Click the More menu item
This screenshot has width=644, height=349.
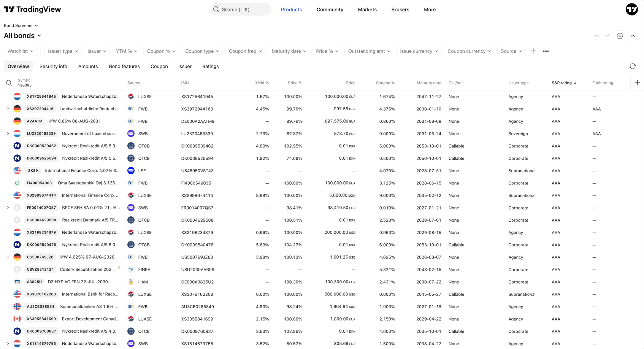tap(430, 10)
